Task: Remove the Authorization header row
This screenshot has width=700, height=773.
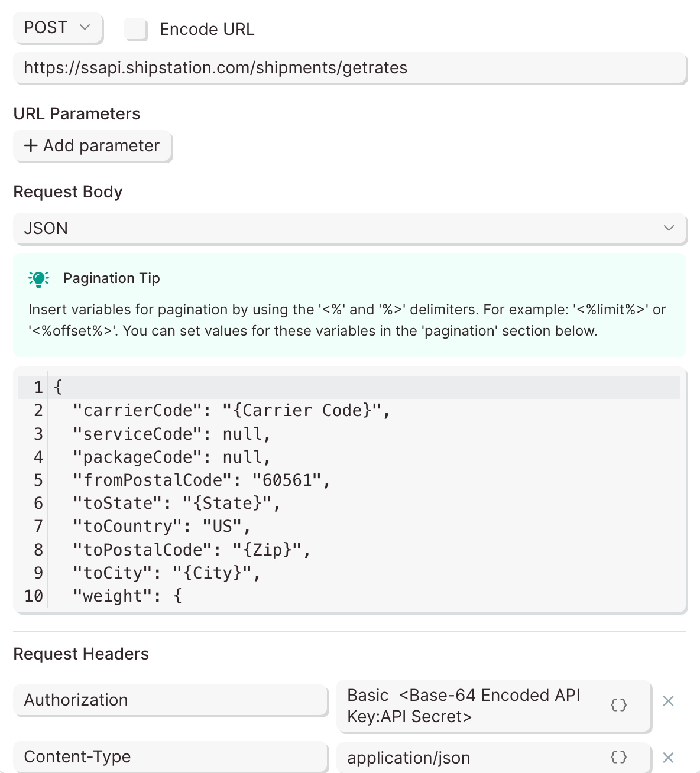Action: click(668, 701)
